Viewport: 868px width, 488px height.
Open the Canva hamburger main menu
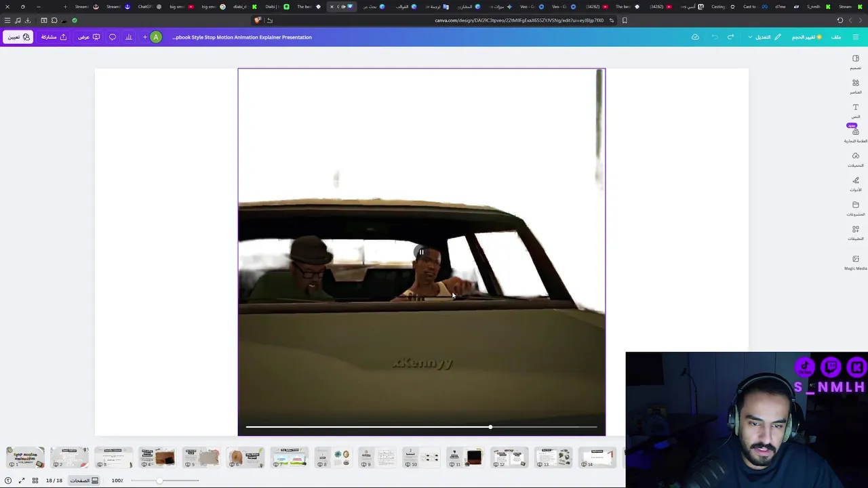pos(855,37)
